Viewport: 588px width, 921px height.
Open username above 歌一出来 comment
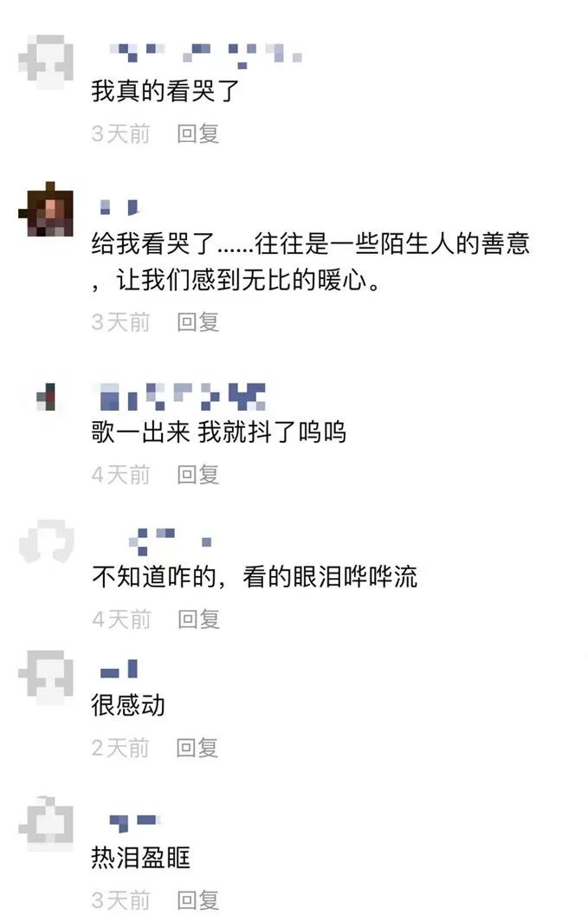[179, 397]
